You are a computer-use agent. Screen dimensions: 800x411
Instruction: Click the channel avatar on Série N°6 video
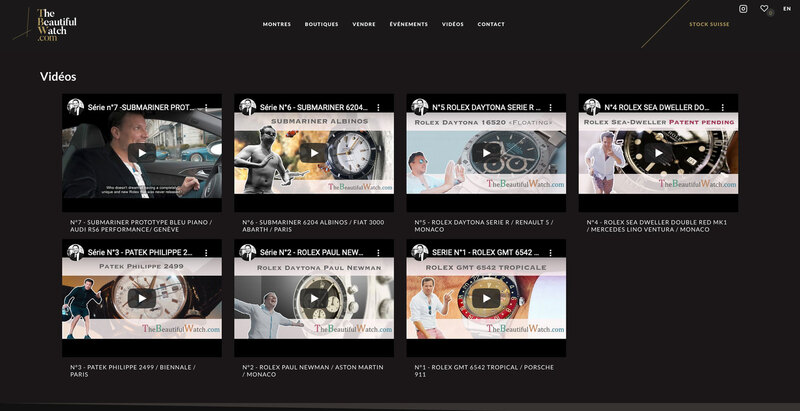(247, 107)
